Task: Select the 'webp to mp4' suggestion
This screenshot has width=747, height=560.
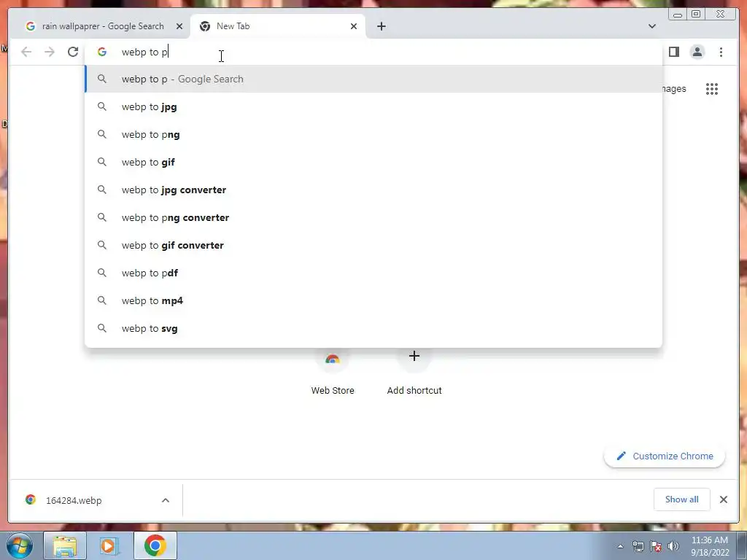Action: pyautogui.click(x=373, y=300)
